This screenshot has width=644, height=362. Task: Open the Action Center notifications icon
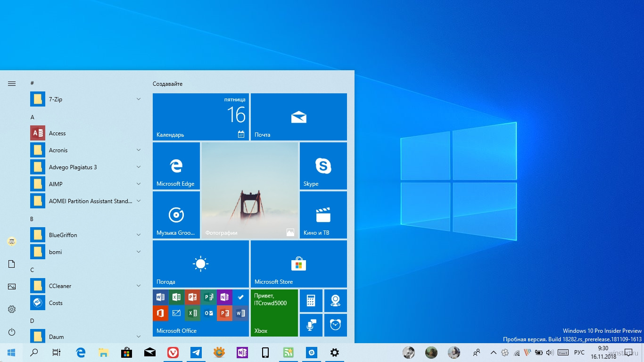click(627, 353)
